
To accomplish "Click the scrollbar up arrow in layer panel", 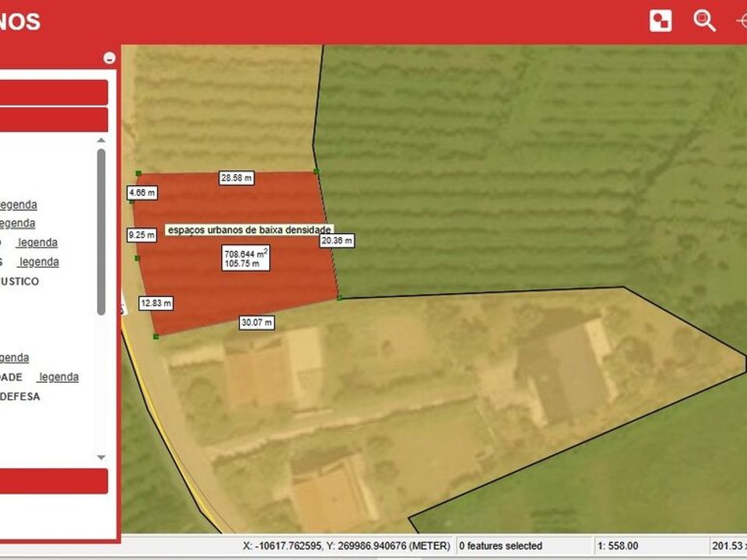I will 101,140.
